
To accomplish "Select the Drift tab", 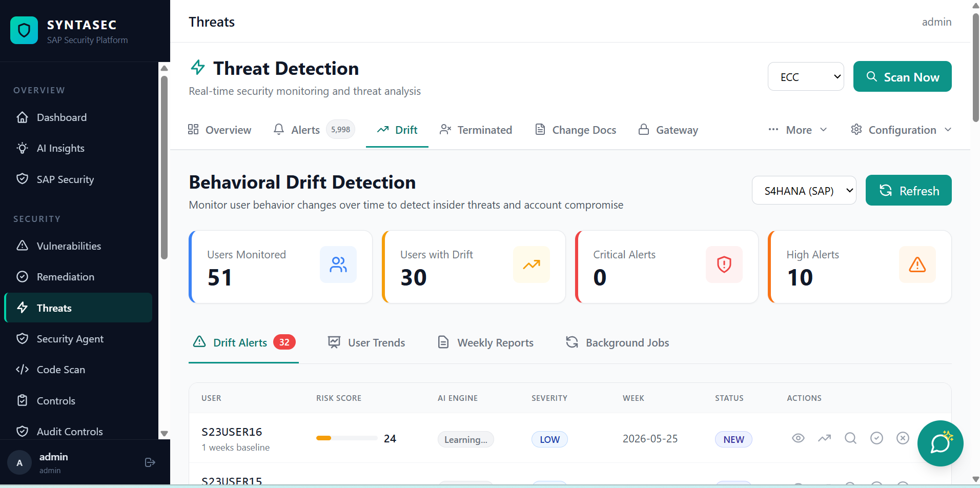I will (x=397, y=130).
